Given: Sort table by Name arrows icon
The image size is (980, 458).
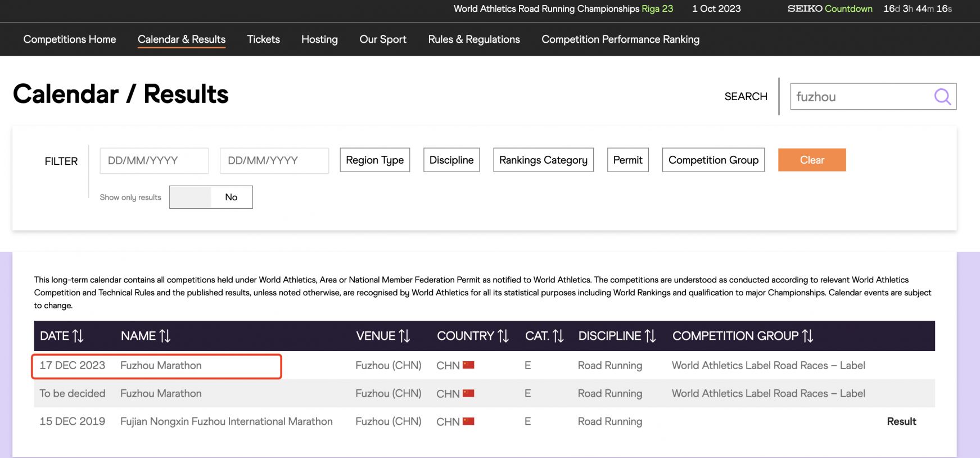Looking at the screenshot, I should coord(165,336).
